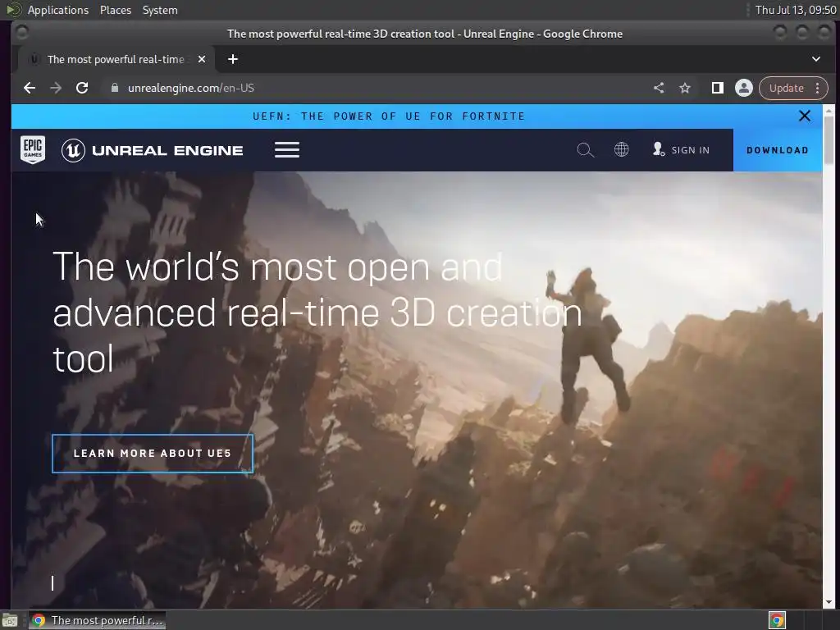
Task: Expand the tab search dropdown arrow
Action: coord(816,59)
